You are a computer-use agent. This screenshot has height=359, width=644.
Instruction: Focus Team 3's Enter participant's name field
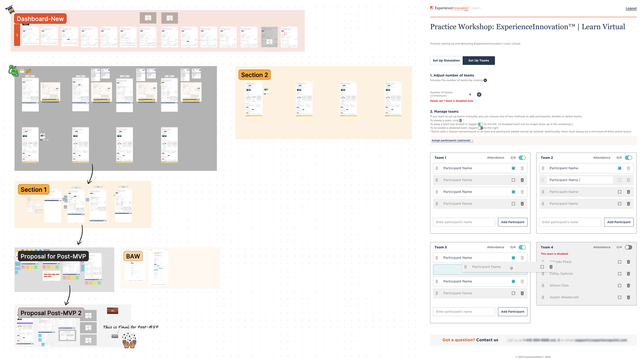pyautogui.click(x=464, y=312)
